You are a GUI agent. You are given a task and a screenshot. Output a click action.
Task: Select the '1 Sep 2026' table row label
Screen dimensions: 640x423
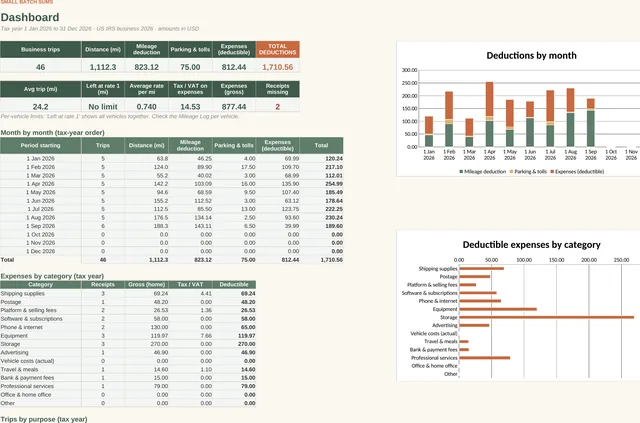tap(40, 226)
